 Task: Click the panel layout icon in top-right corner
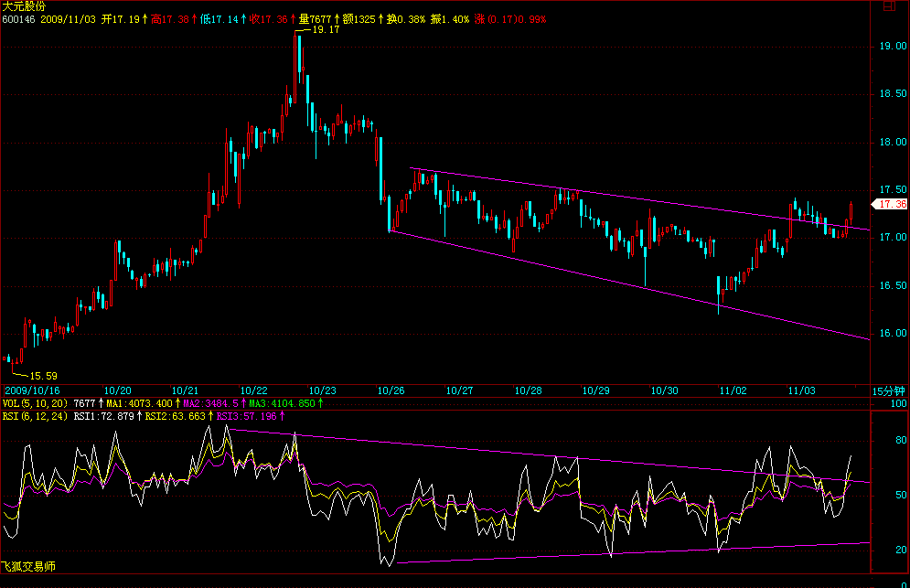coord(889,5)
